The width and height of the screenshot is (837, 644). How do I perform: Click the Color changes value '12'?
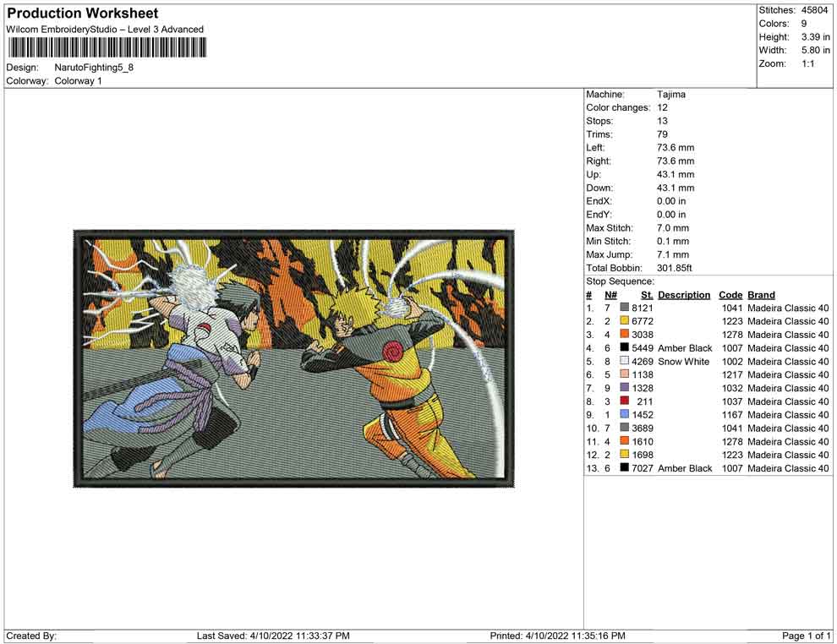click(x=663, y=108)
